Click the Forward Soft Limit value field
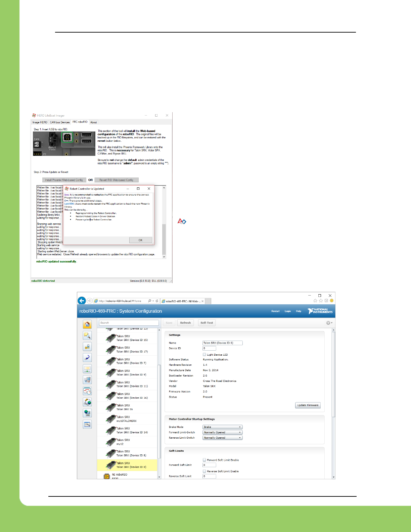 click(x=209, y=465)
